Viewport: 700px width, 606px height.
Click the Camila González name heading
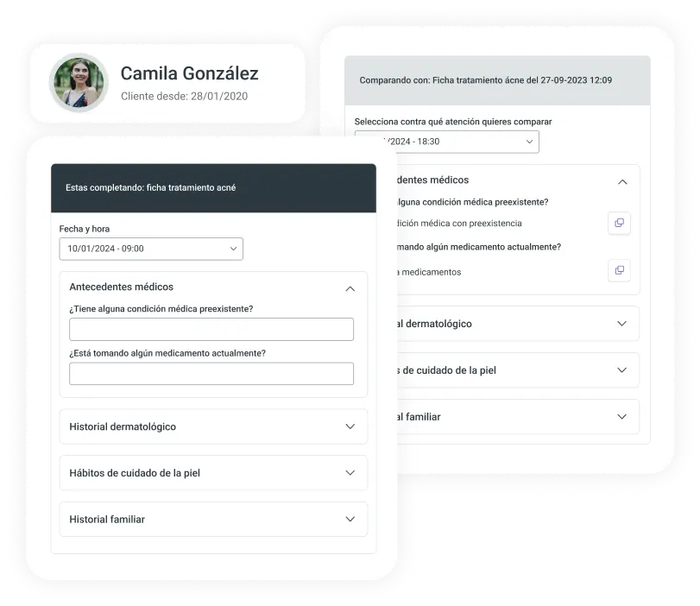pyautogui.click(x=189, y=73)
